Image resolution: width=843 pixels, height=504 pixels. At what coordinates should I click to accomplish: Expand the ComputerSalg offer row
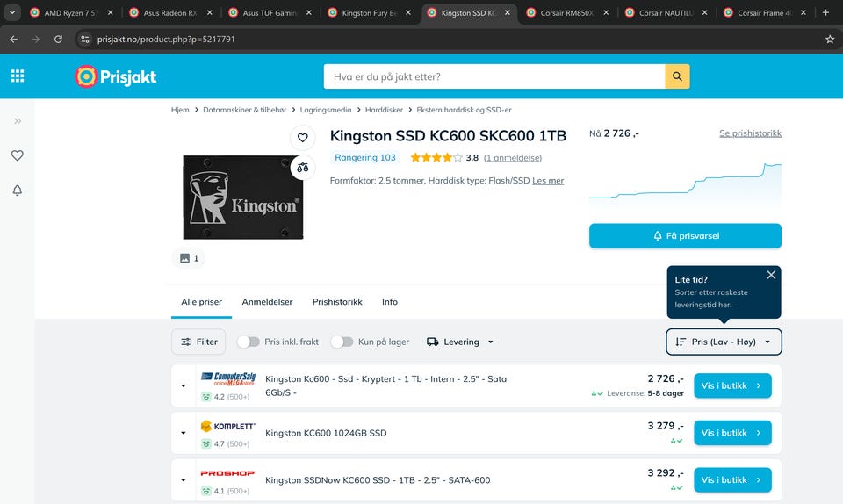(x=184, y=385)
